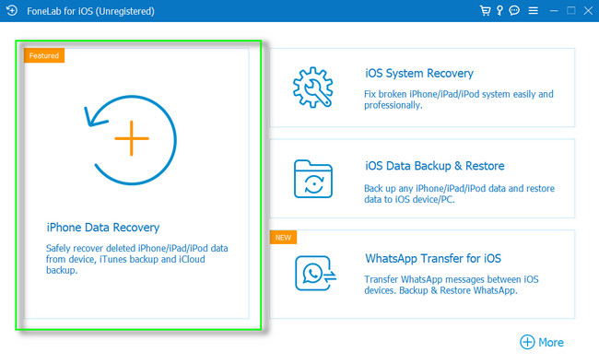This screenshot has height=364, width=599.
Task: Click "Back up any iPhone/iPad/iPod data" description
Action: [x=459, y=194]
